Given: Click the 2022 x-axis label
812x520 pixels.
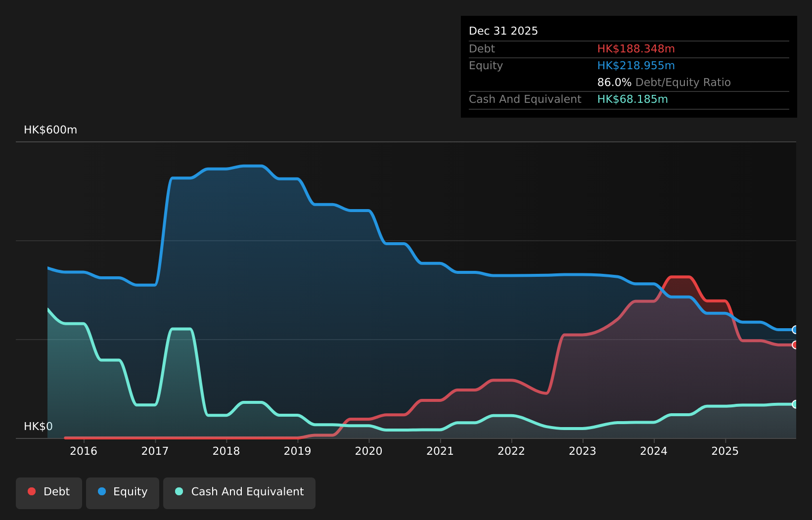Looking at the screenshot, I should click(x=511, y=451).
